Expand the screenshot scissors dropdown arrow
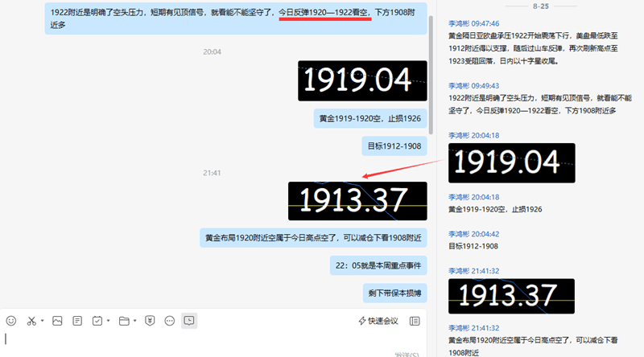Screen dimensions: 644x357 pyautogui.click(x=42, y=321)
